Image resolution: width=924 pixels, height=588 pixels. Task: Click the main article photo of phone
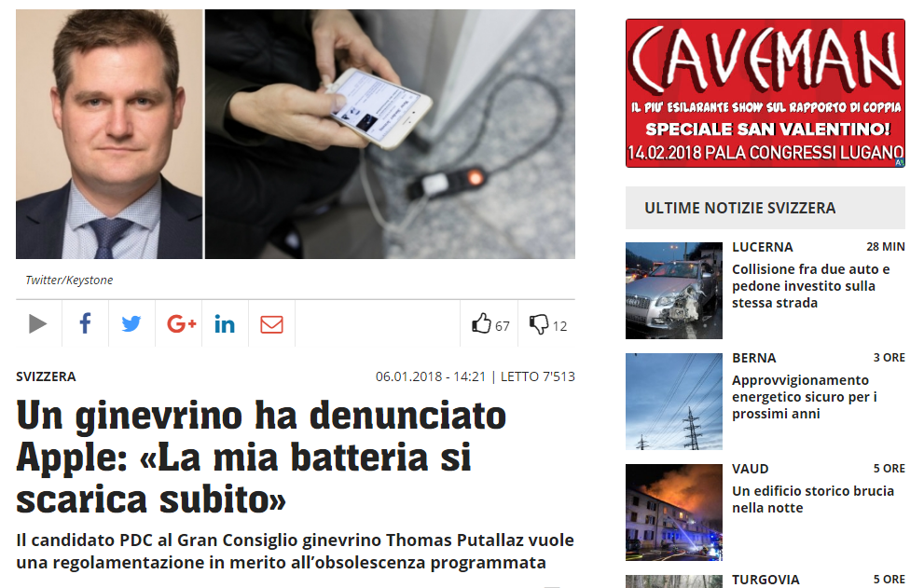(390, 134)
